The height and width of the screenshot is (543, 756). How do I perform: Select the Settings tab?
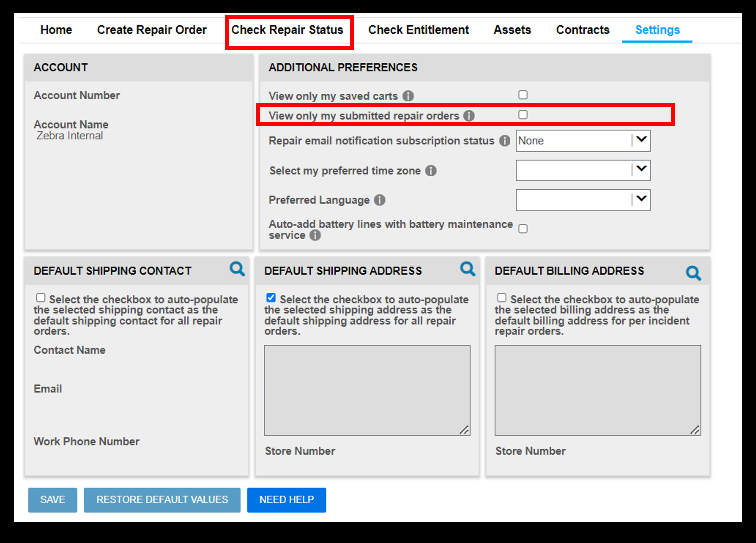(x=657, y=30)
